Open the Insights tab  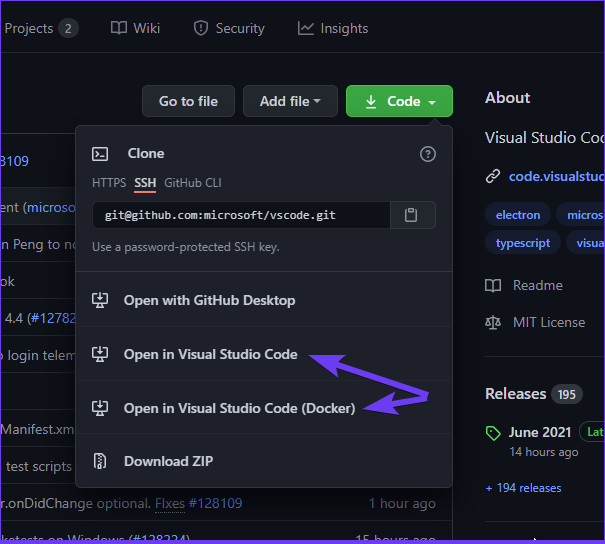click(333, 28)
